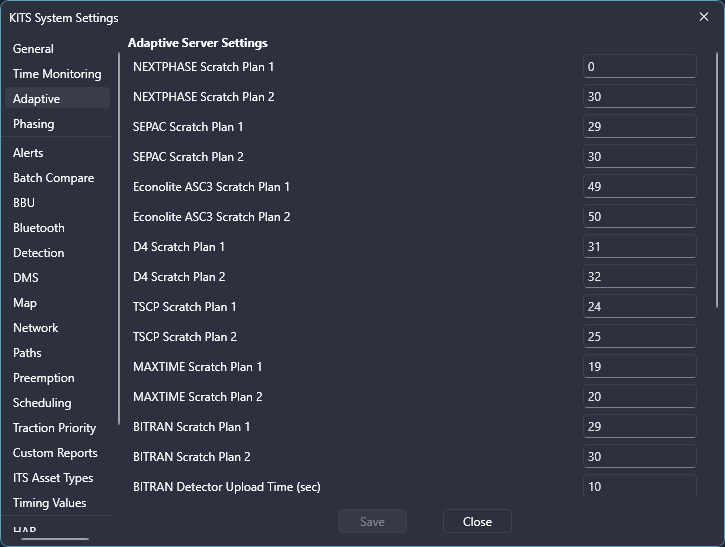Focus BITRAN Detector Upload Time field
This screenshot has height=547, width=725.
tap(639, 485)
